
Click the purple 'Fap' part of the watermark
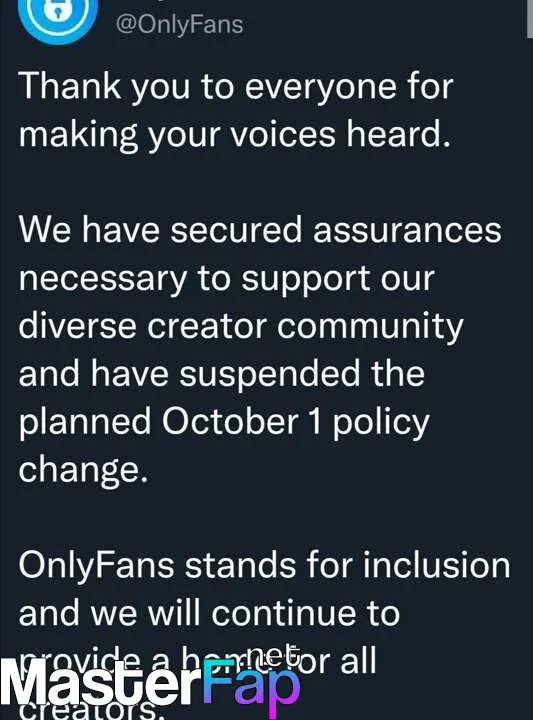pos(252,686)
